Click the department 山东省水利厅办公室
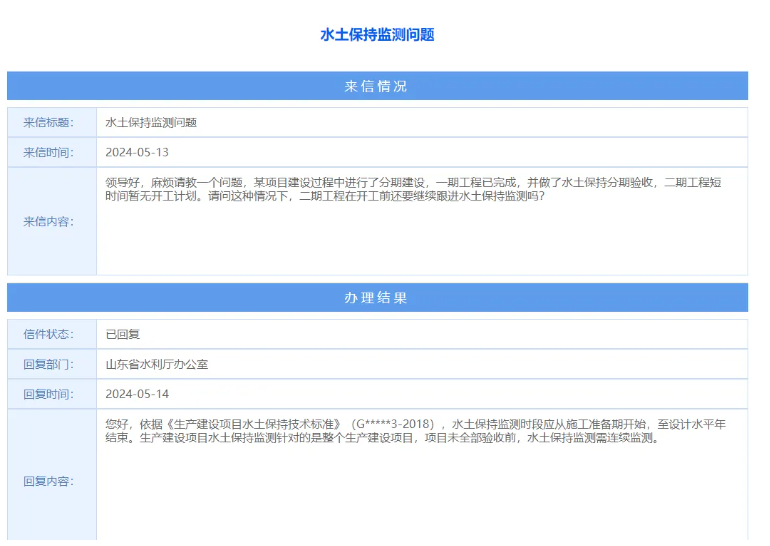This screenshot has height=546, width=770. (x=157, y=364)
